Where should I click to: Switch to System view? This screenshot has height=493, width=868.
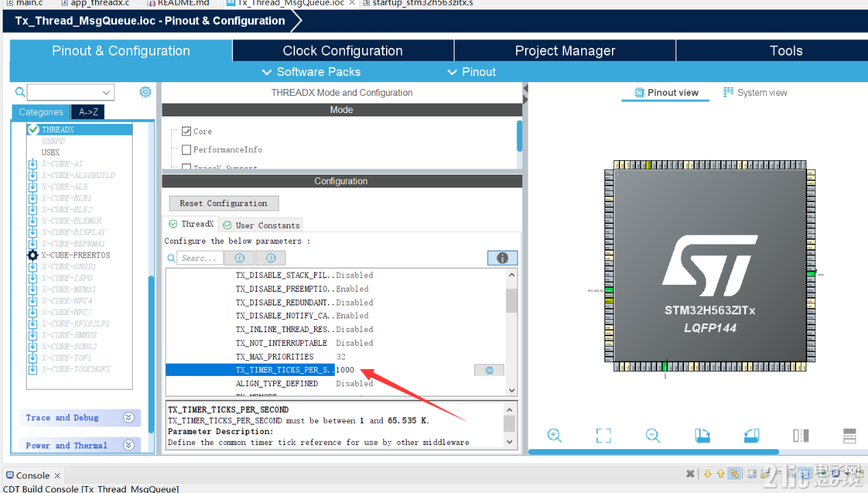755,92
